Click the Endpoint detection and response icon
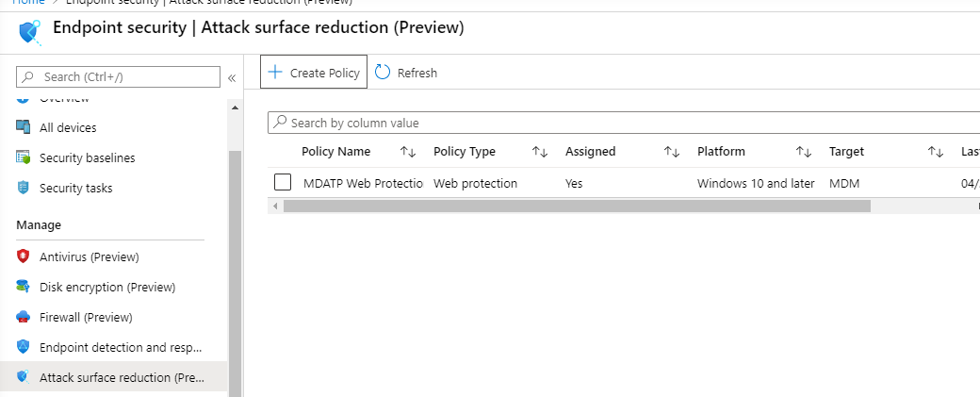 pos(24,347)
